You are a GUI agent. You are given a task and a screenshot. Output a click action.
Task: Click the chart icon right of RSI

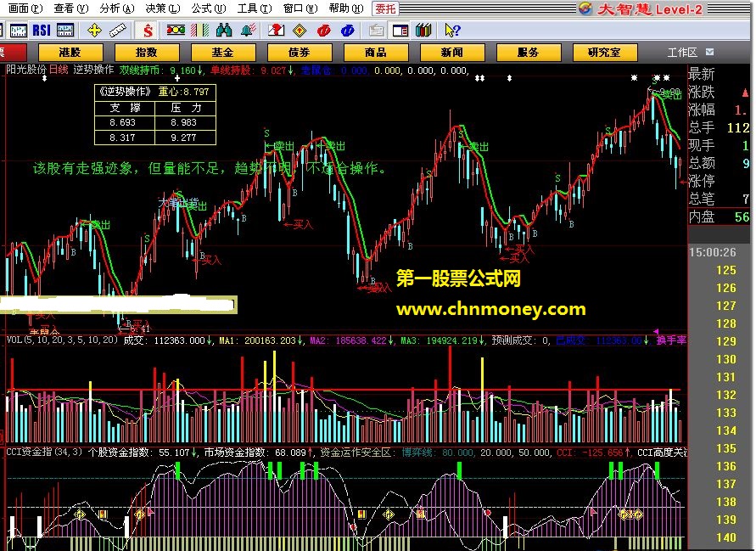(65, 31)
